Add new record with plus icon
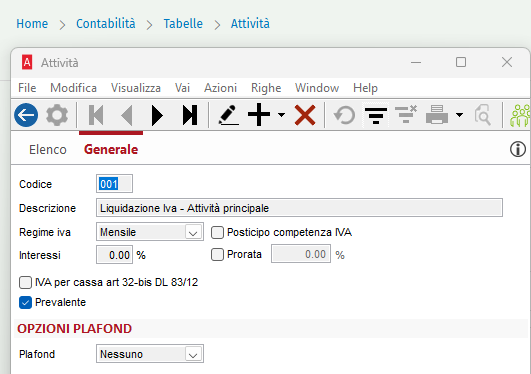Viewport: 531px width, 374px height. pyautogui.click(x=259, y=115)
